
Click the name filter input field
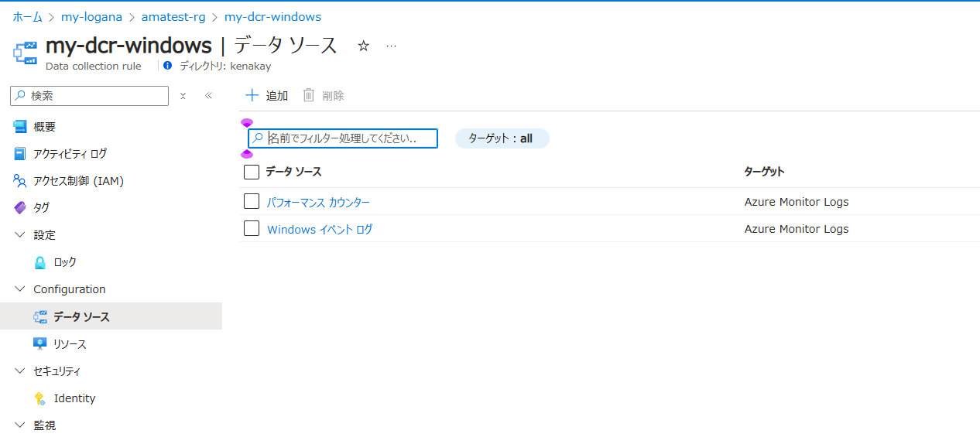(x=350, y=138)
